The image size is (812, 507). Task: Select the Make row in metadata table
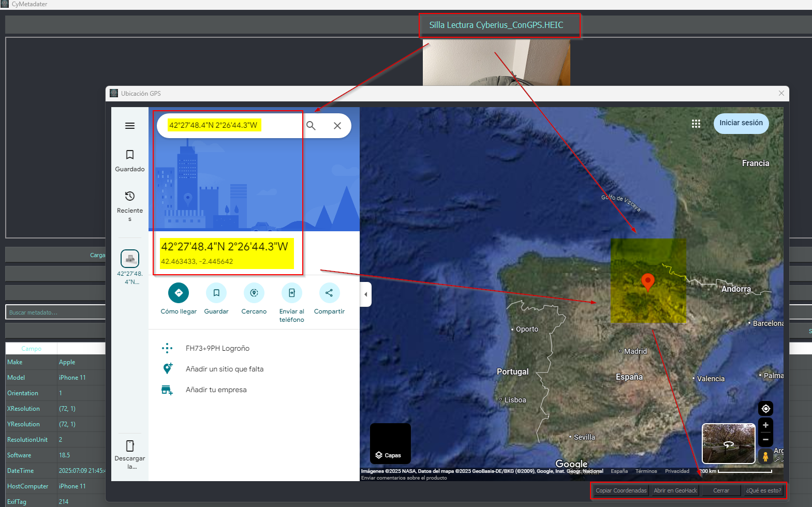click(x=55, y=362)
